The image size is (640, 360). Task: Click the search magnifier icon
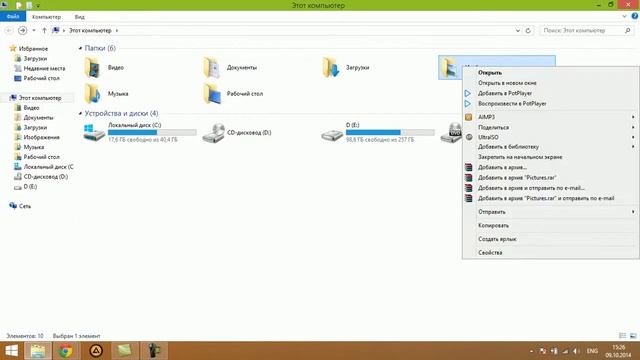click(628, 31)
